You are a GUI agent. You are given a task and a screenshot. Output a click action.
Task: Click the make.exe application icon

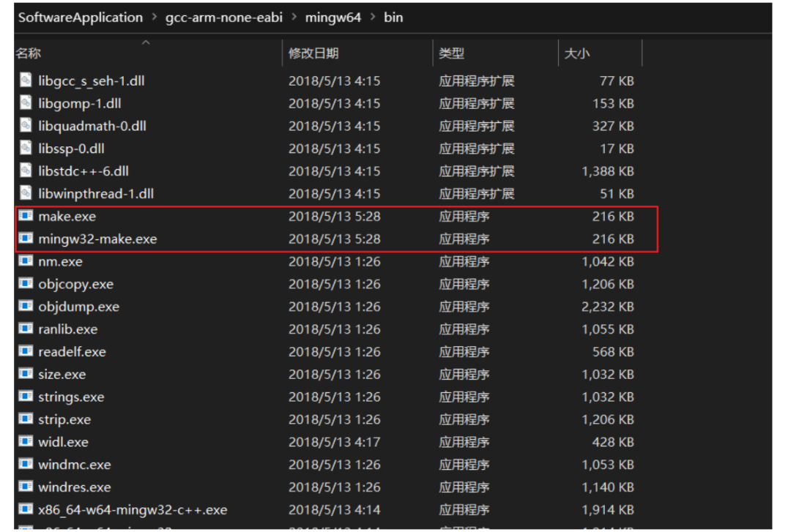26,216
